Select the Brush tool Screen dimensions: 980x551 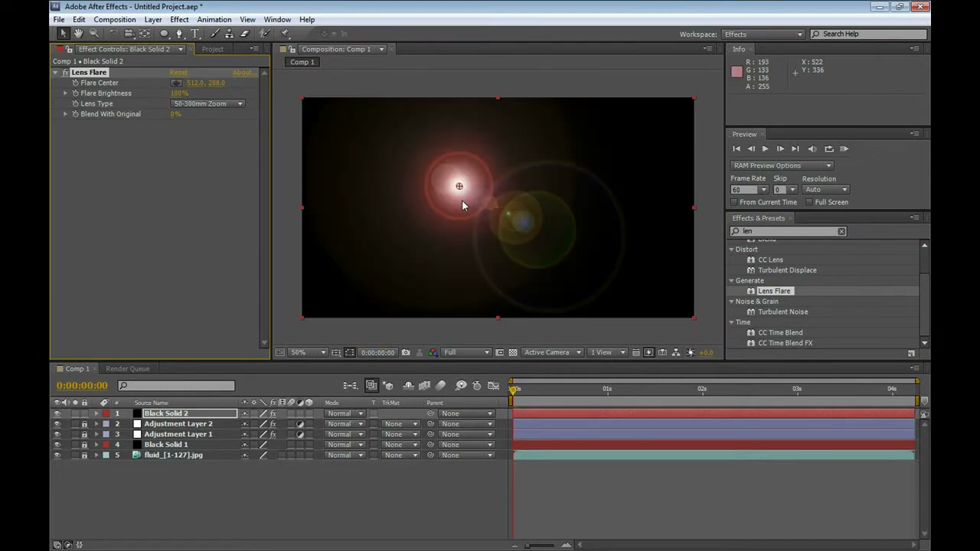tap(214, 34)
